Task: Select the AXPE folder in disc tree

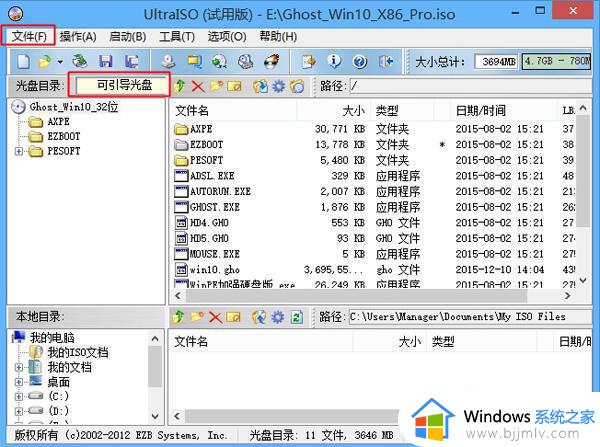Action: coord(58,122)
